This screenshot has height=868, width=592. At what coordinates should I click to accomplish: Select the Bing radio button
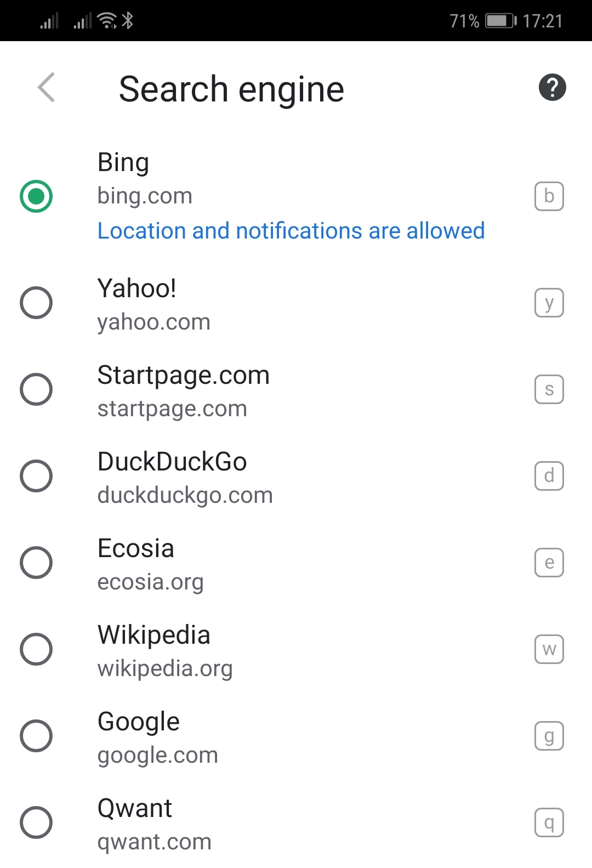[36, 196]
